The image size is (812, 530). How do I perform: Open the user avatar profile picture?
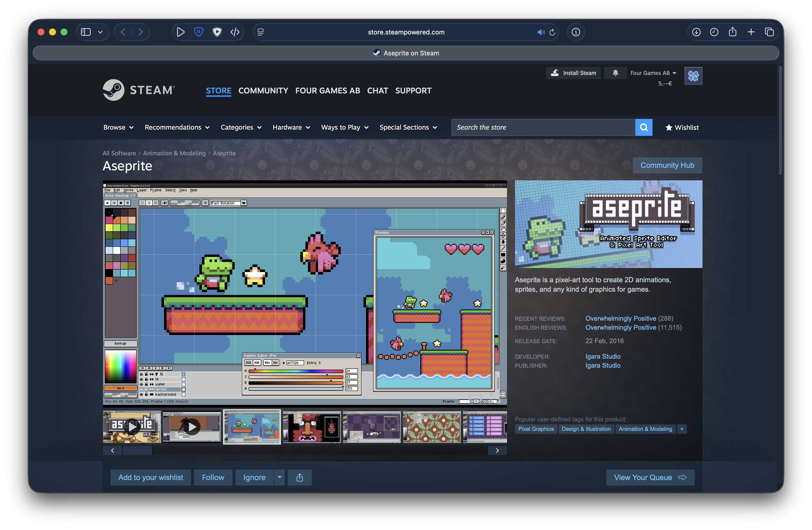coord(693,76)
